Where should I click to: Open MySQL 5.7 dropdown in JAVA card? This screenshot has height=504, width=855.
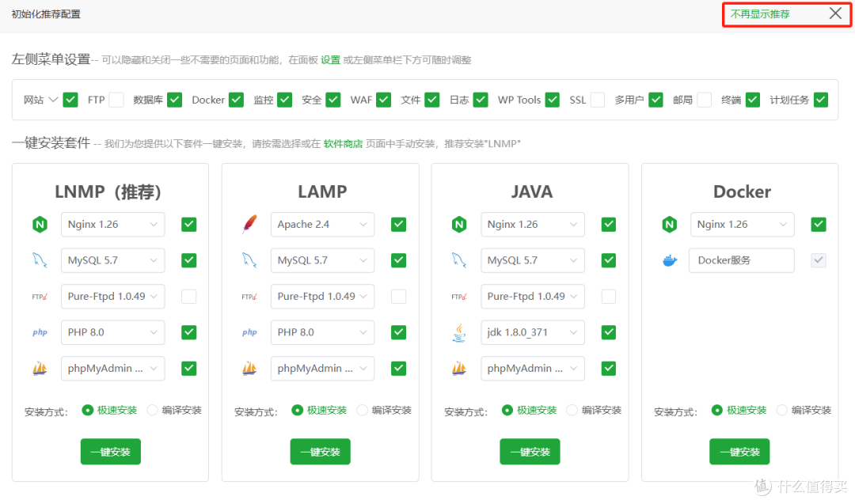coord(532,260)
